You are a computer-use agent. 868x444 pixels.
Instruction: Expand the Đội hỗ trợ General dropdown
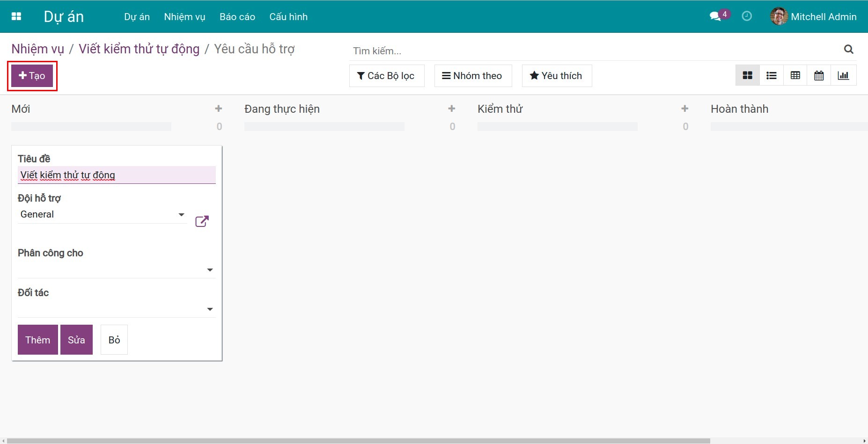pos(181,215)
